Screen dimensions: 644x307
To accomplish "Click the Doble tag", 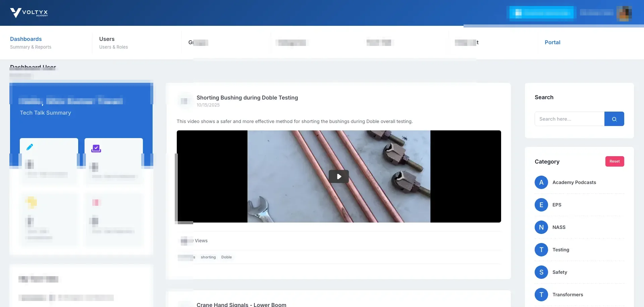I will pos(226,257).
